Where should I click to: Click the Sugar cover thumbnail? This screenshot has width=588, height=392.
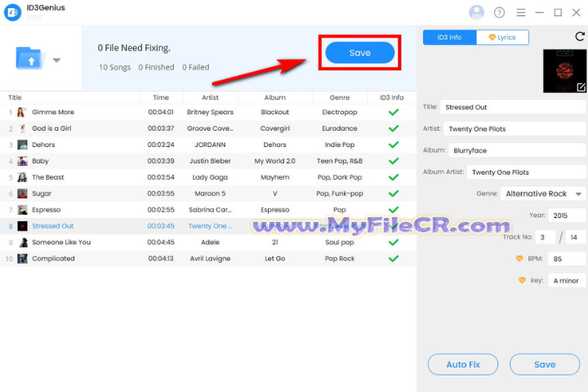point(22,194)
